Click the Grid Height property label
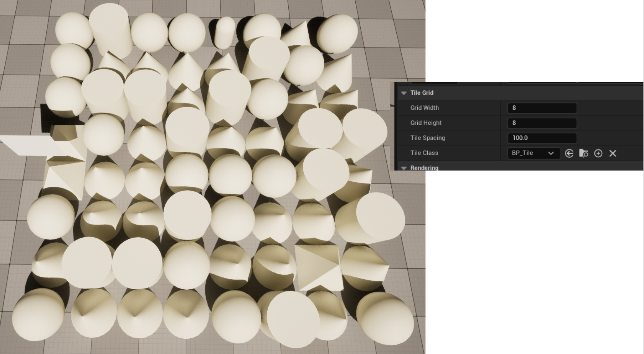 425,123
